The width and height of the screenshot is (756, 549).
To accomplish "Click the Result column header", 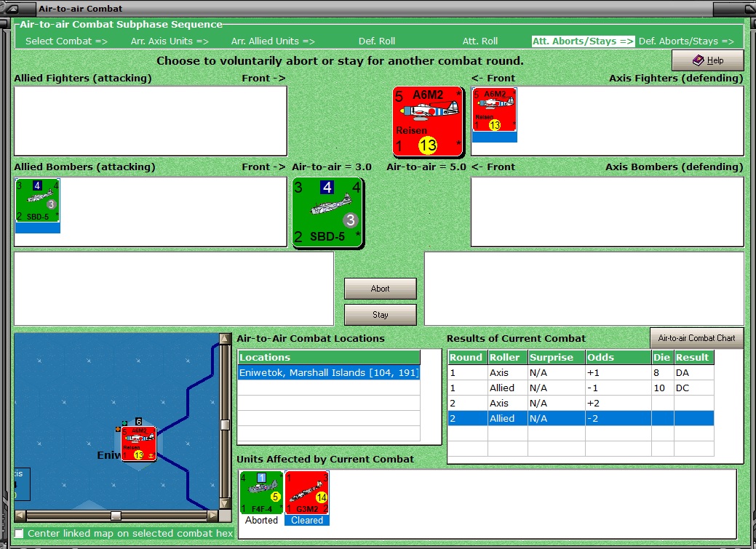I will coord(694,357).
